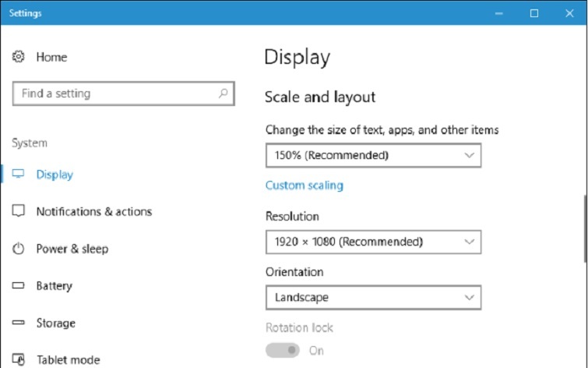Expand the Resolution dropdown

(x=373, y=242)
